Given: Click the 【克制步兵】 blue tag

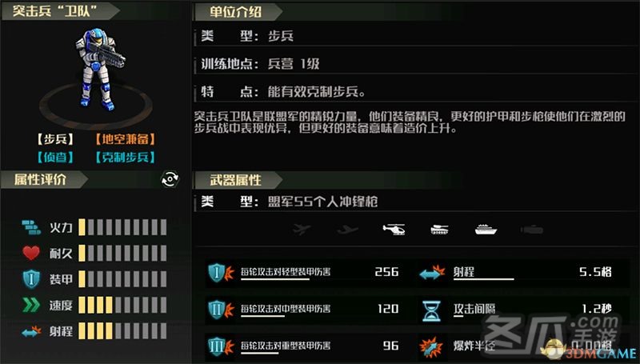Looking at the screenshot, I should coord(125,157).
